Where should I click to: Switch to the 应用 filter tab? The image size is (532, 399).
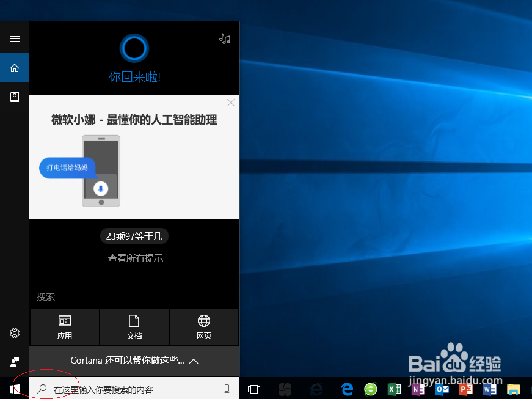click(64, 328)
